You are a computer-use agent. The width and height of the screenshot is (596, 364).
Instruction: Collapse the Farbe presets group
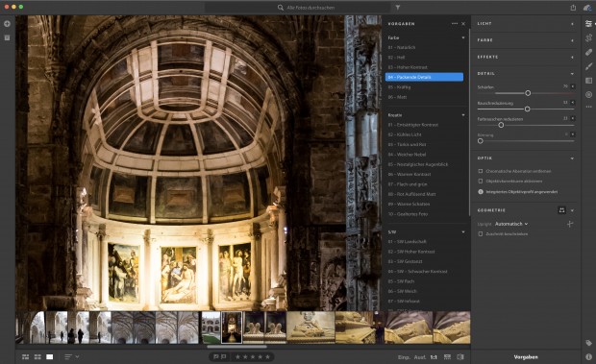(x=463, y=37)
